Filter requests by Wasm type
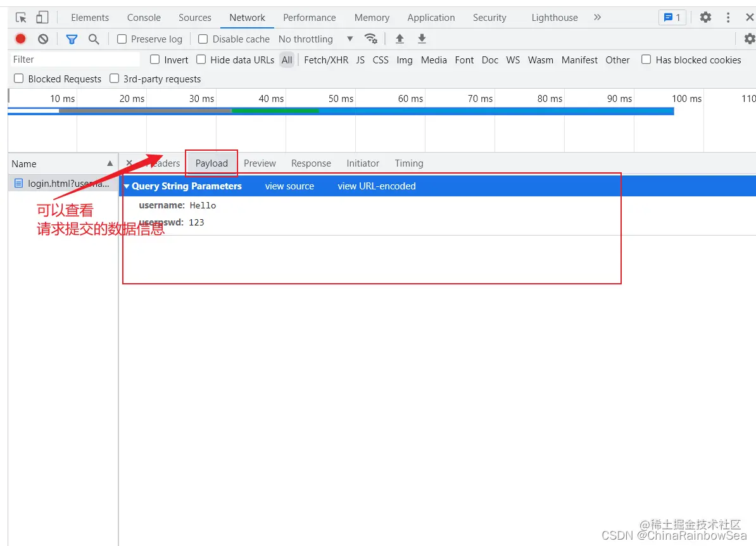Screen dimensions: 756x546 coord(541,60)
